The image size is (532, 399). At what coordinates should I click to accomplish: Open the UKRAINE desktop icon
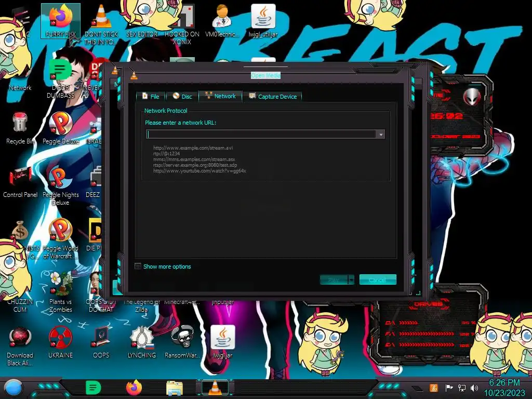pyautogui.click(x=60, y=342)
